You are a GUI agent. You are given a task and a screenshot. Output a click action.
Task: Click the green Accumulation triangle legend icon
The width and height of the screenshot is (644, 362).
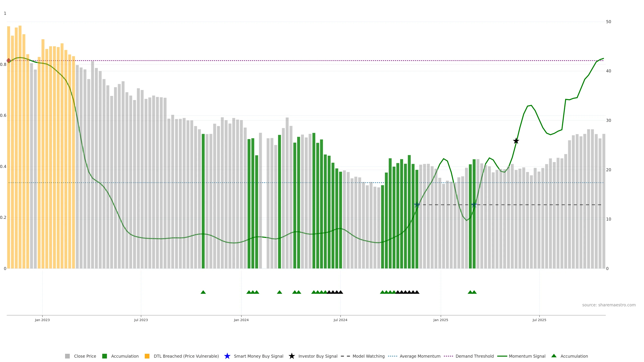pyautogui.click(x=554, y=356)
